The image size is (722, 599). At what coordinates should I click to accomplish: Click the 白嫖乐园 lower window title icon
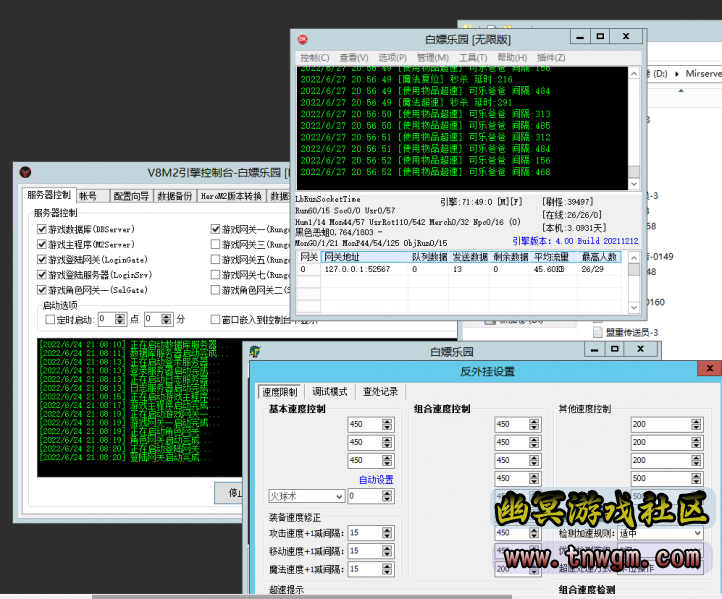[x=255, y=352]
